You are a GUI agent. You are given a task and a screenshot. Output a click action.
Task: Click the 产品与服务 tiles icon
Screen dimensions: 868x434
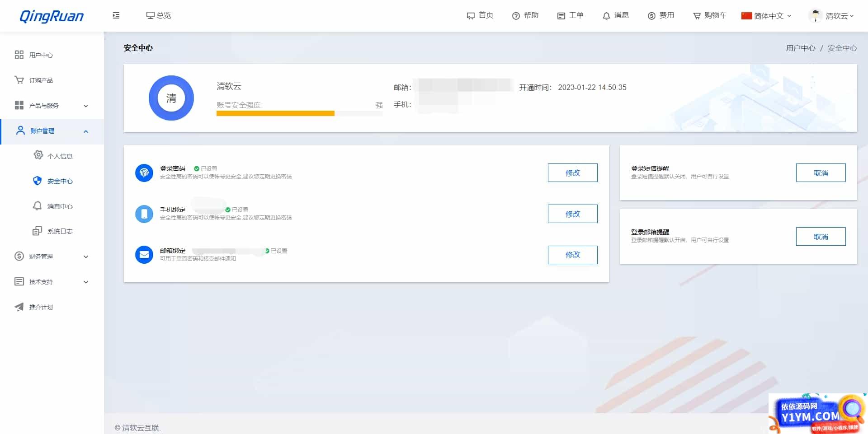[19, 105]
